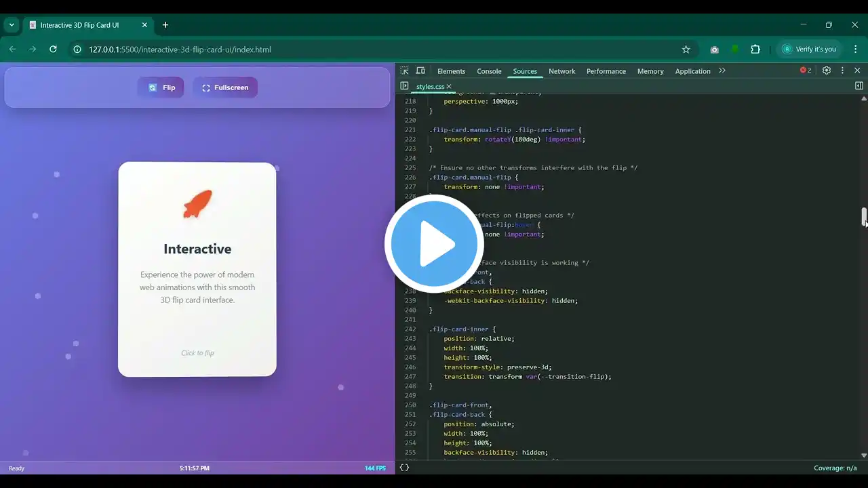Click the 'transform-style: preserve-3d;' code line
The width and height of the screenshot is (868, 488).
point(498,367)
